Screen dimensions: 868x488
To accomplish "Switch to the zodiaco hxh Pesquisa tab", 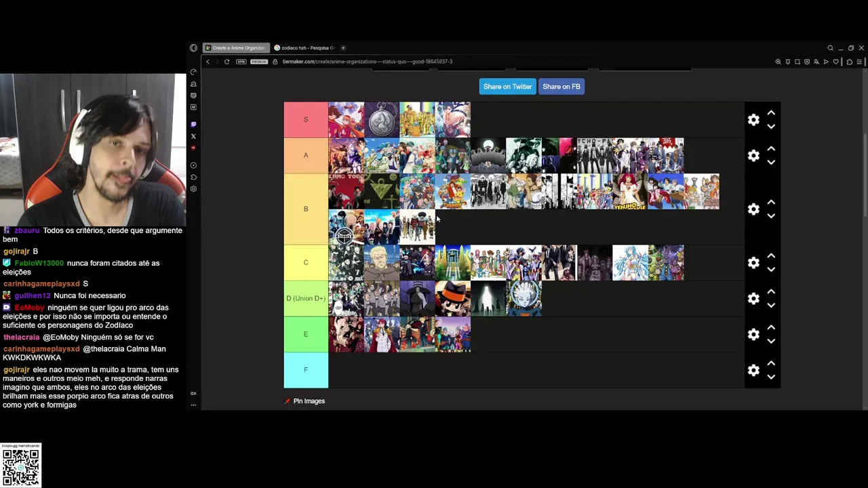I will [304, 48].
